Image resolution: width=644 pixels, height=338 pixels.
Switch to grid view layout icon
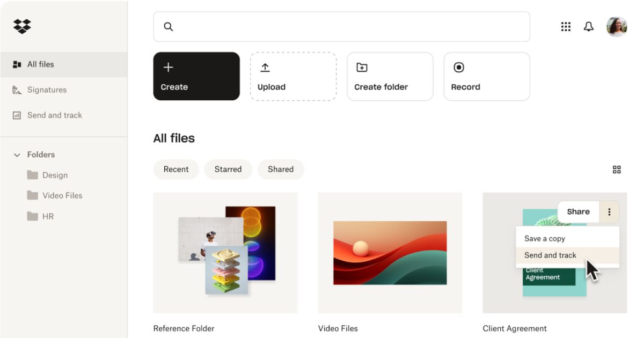[617, 170]
